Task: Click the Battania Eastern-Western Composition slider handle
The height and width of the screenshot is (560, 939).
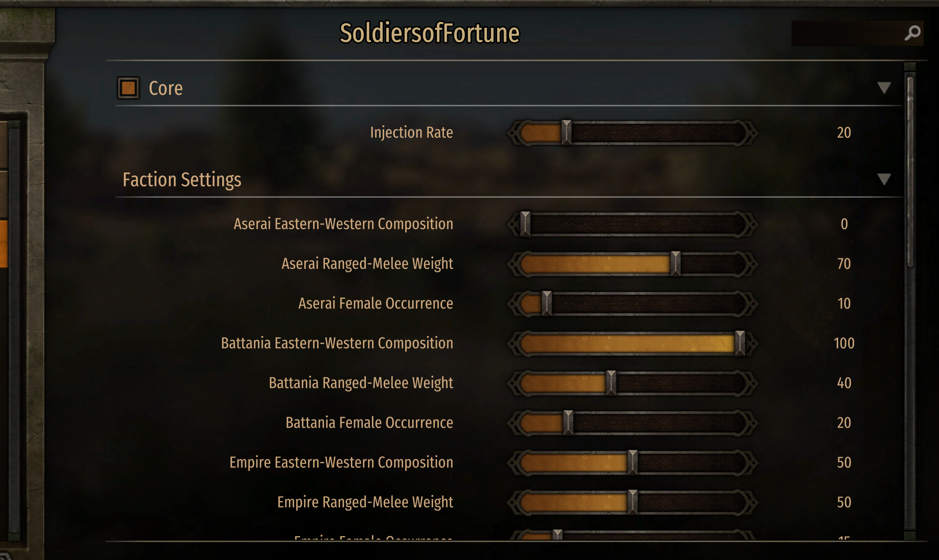Action: tap(740, 343)
